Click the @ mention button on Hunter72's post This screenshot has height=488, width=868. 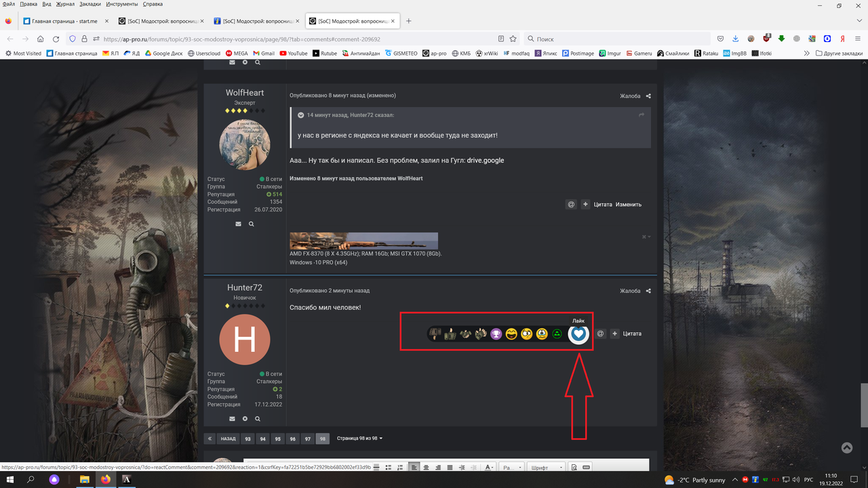(600, 333)
